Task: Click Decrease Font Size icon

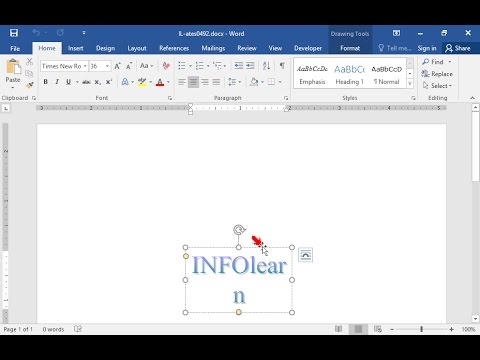Action: click(x=129, y=66)
